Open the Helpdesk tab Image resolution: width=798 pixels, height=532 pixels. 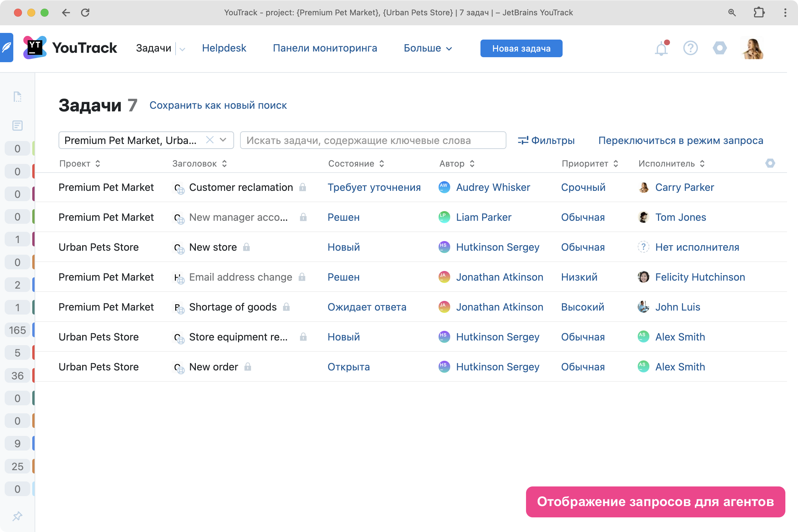click(224, 48)
